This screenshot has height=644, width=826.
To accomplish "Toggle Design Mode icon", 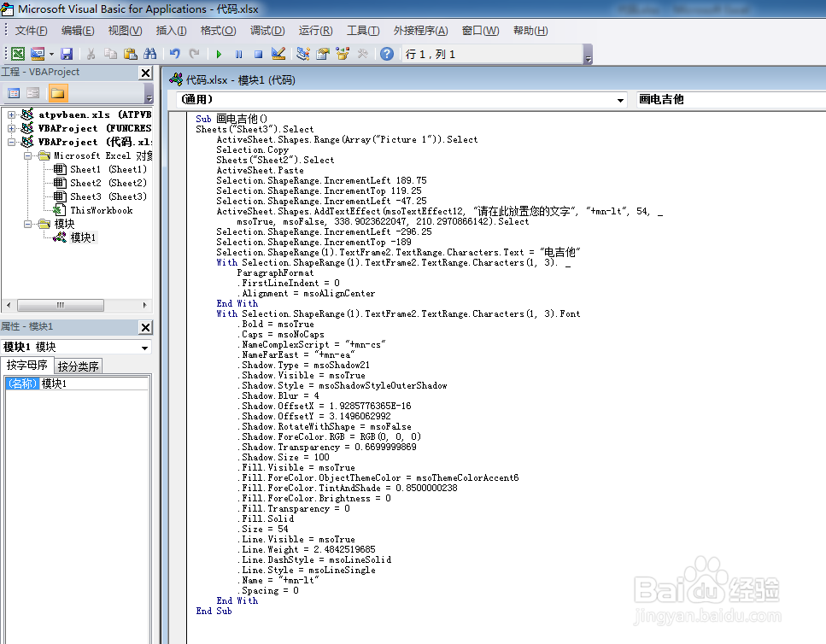I will (x=278, y=54).
